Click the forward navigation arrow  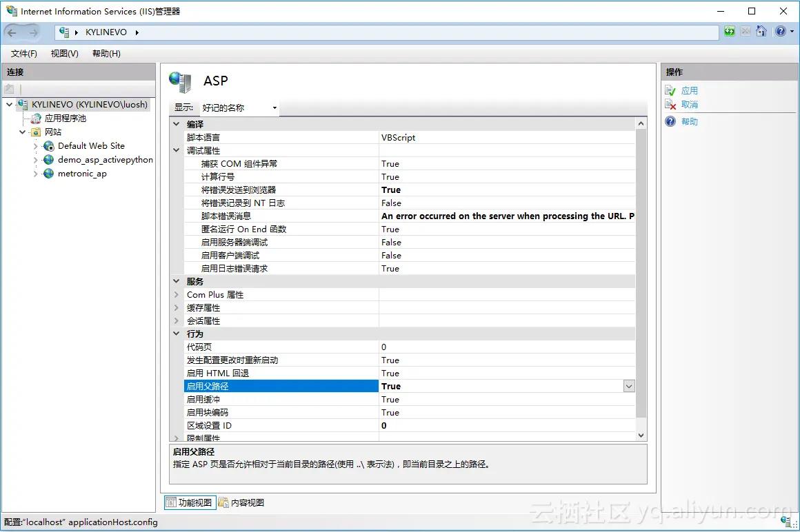(x=33, y=32)
